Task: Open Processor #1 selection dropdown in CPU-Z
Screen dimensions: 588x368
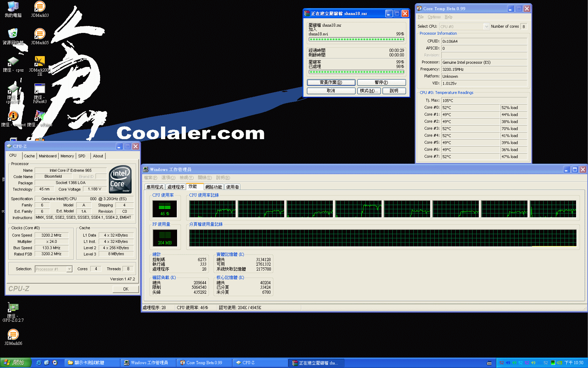Action: coord(54,269)
